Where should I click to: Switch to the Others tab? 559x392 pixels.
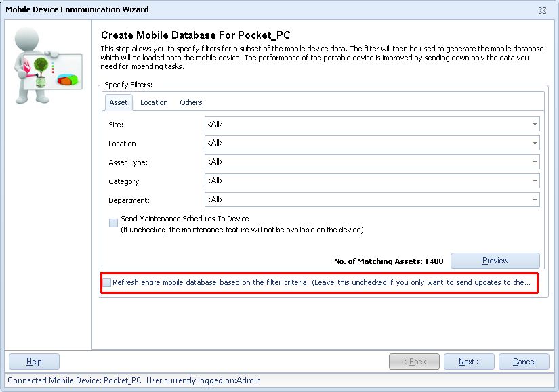pyautogui.click(x=190, y=102)
